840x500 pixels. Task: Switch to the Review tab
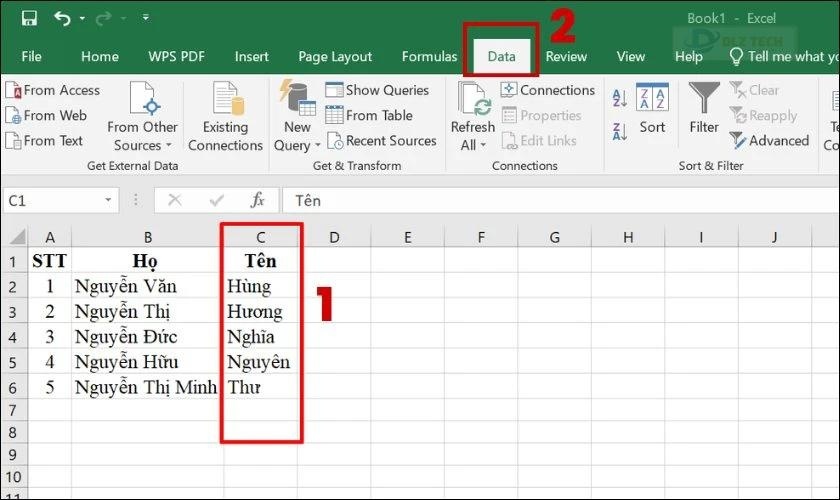point(566,56)
